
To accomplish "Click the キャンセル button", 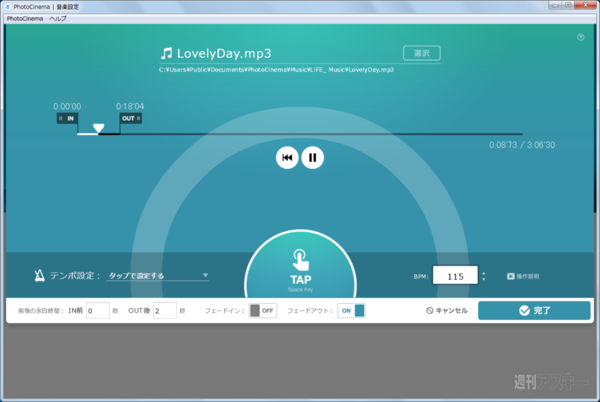I will [x=447, y=311].
